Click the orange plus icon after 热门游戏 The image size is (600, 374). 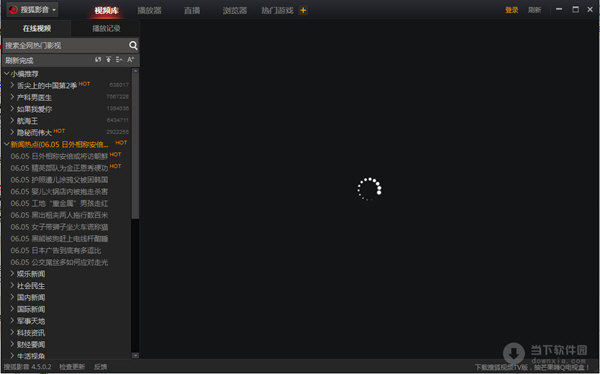point(303,10)
